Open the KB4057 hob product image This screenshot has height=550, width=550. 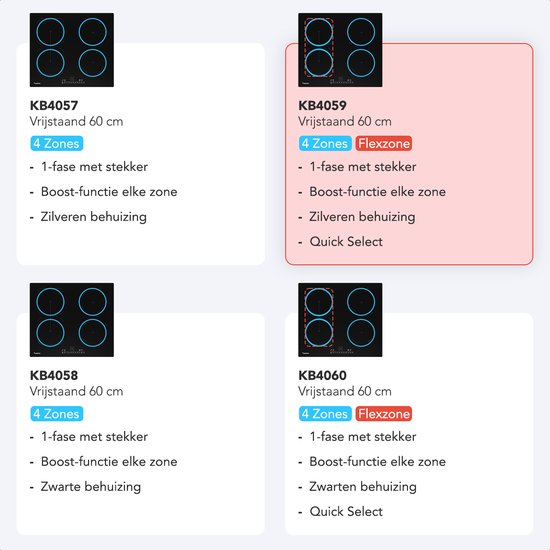click(72, 50)
